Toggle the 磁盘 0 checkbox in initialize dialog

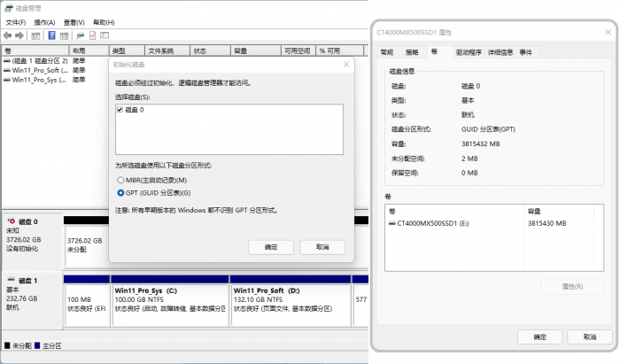click(120, 110)
